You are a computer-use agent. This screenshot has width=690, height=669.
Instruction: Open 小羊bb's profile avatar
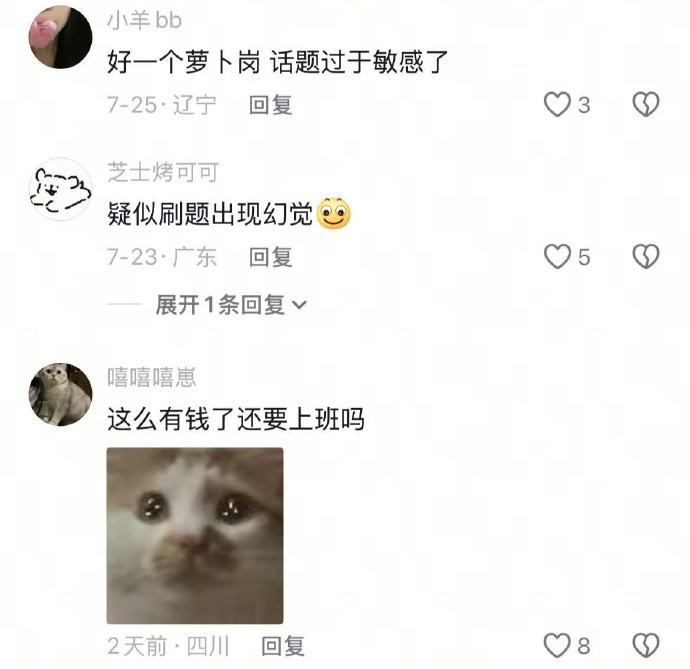coord(61,37)
